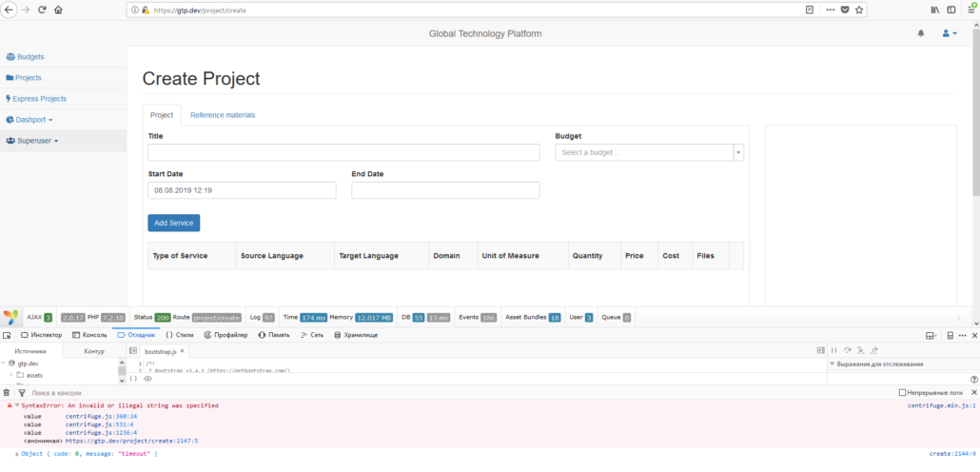Toggle pretty-print source braces button
This screenshot has height=472, width=980.
[133, 379]
